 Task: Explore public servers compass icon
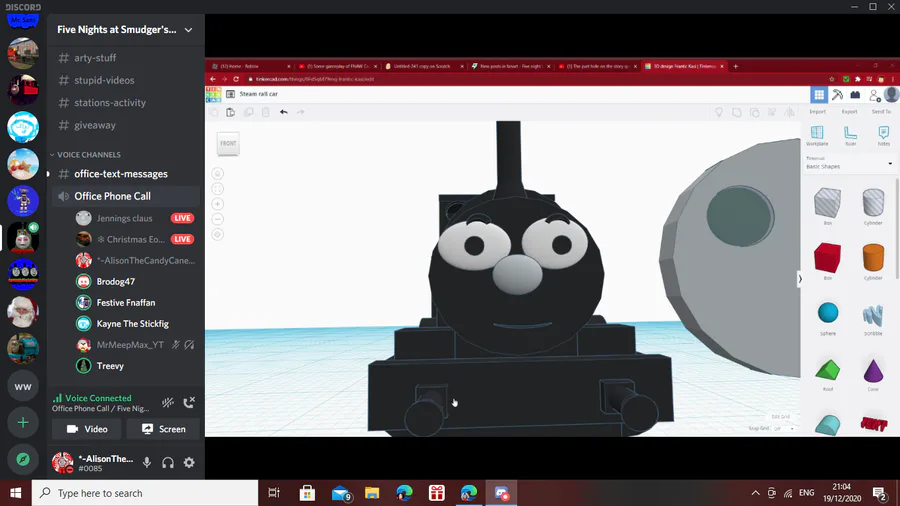point(23,460)
